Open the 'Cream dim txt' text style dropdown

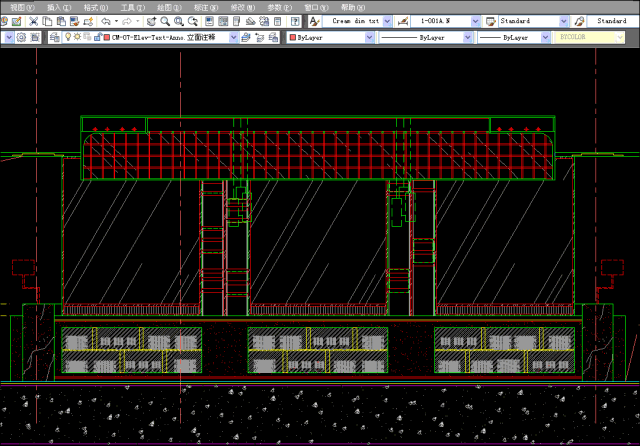pyautogui.click(x=387, y=21)
